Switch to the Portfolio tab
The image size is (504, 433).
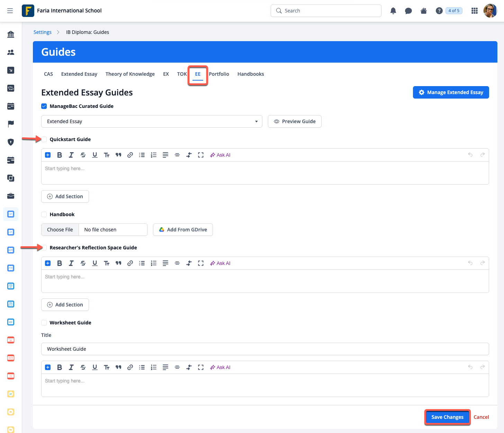tap(219, 74)
